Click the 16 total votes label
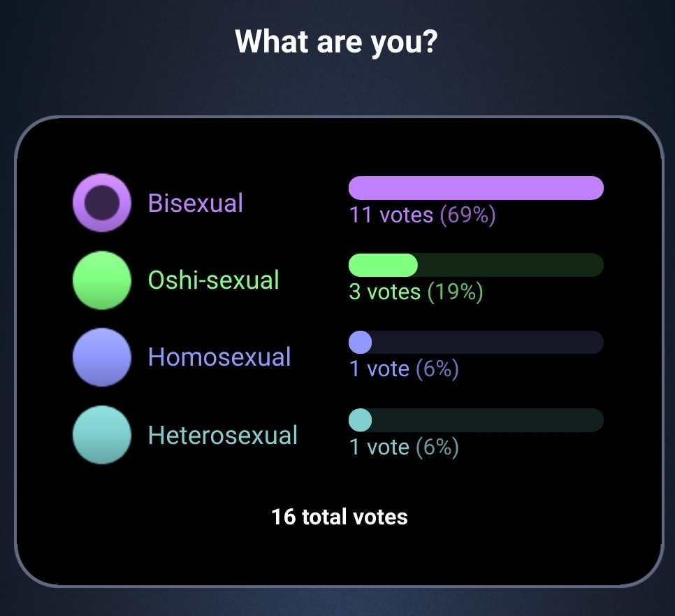This screenshot has width=675, height=616. 339,517
